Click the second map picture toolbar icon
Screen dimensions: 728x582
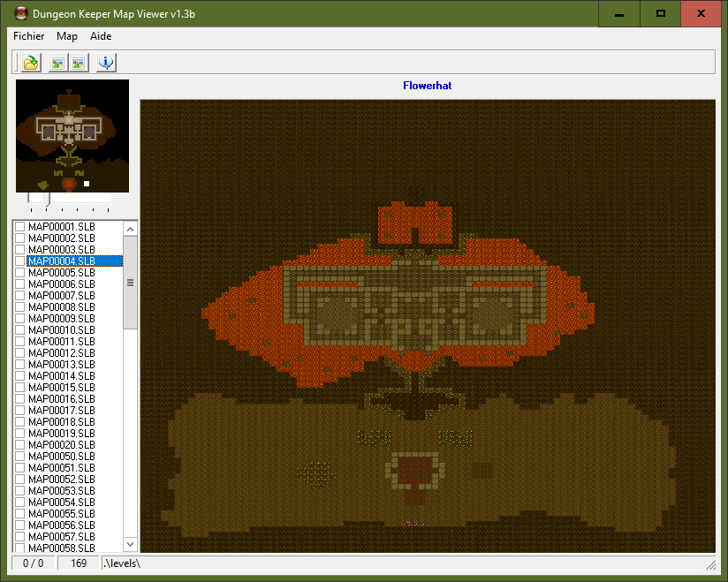[x=79, y=63]
